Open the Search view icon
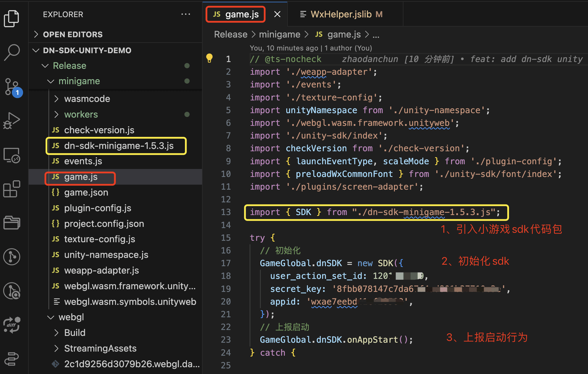Screen dimensions: 588x374 (12, 53)
